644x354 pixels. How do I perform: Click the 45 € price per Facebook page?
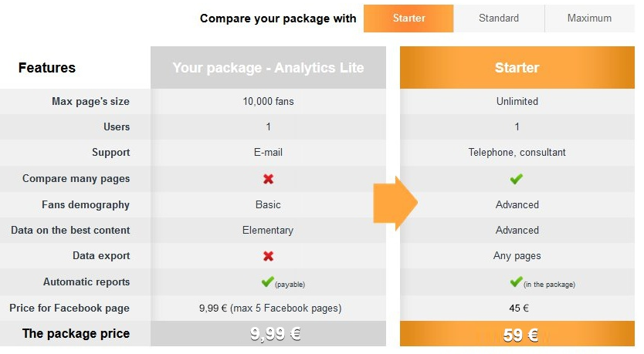coord(517,308)
